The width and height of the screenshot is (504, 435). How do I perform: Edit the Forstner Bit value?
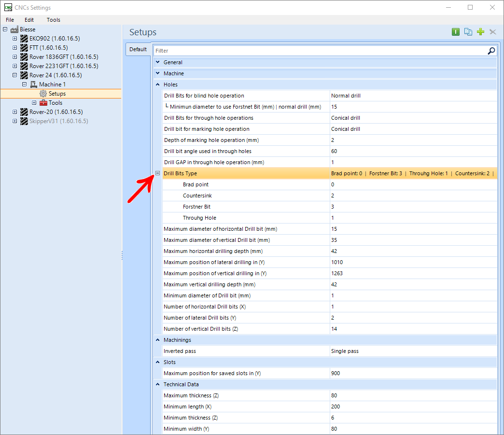pos(413,207)
